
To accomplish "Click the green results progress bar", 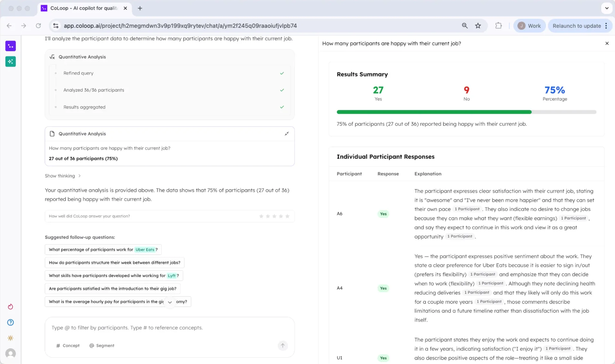I will tap(434, 112).
